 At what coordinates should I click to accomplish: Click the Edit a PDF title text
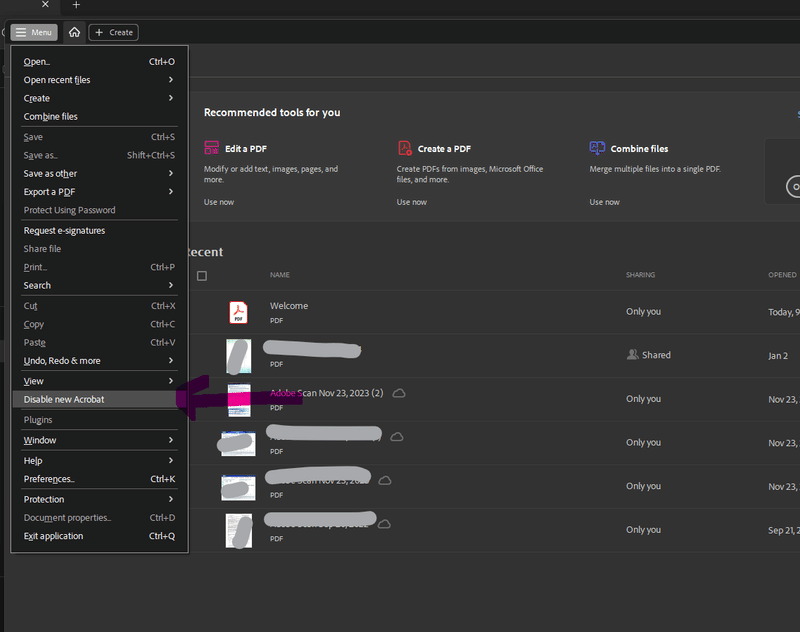[246, 149]
